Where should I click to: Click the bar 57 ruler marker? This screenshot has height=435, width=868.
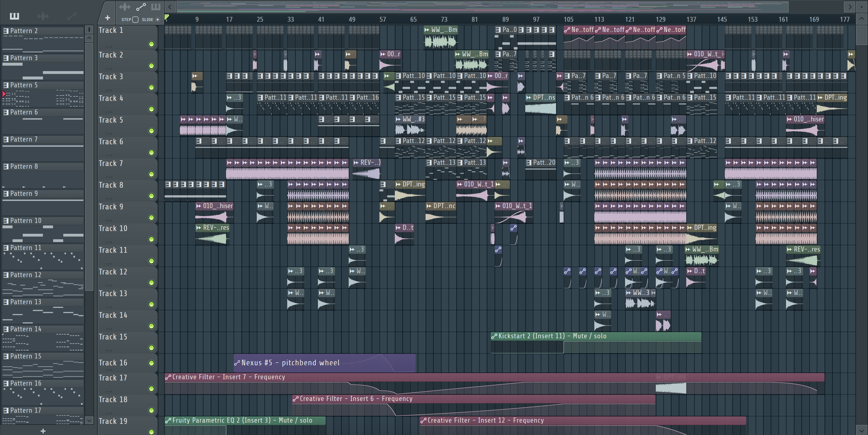point(382,20)
